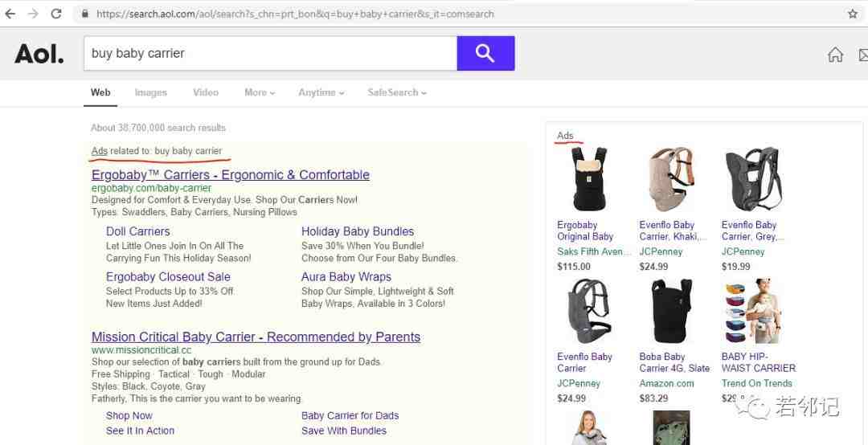Open the Baby Carrier for Dads sitelink

[x=350, y=415]
